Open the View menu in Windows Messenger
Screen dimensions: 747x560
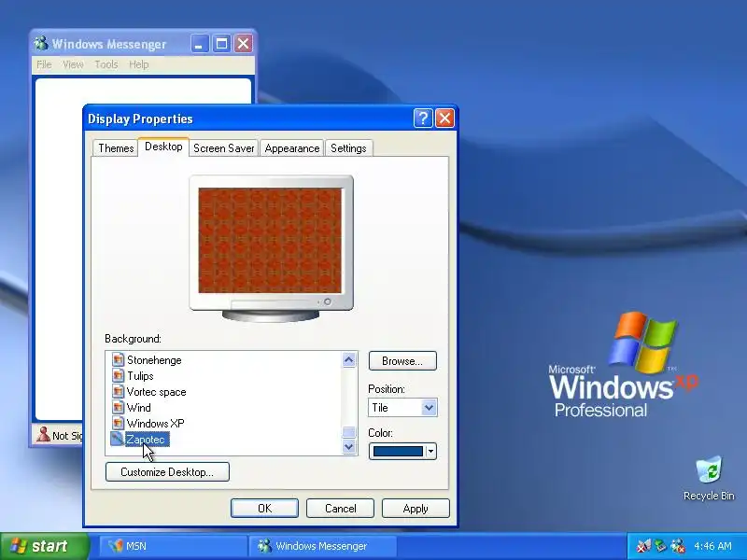click(x=73, y=64)
